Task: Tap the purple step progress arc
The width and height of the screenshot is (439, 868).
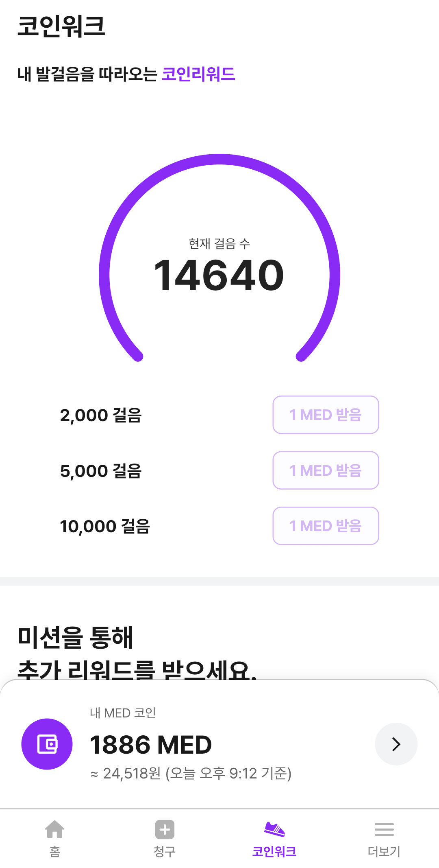Action: (219, 160)
